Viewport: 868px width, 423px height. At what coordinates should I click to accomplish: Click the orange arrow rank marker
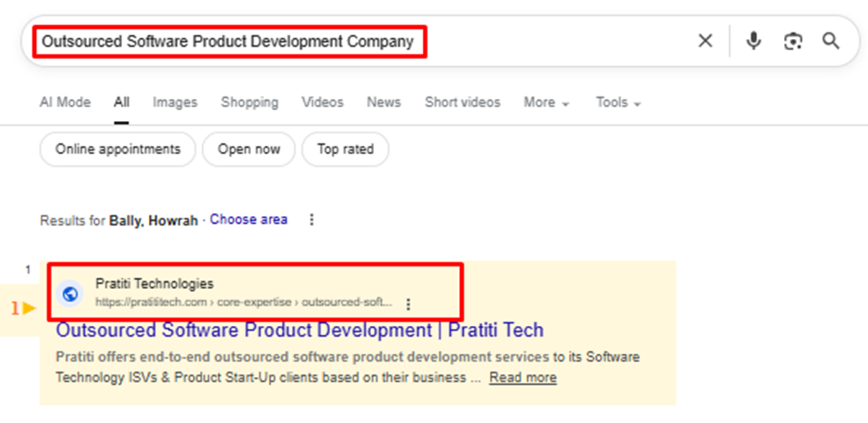[x=29, y=309]
